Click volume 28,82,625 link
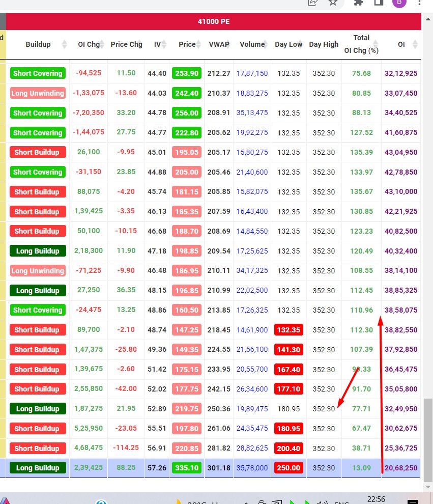The width and height of the screenshot is (433, 504). 252,449
